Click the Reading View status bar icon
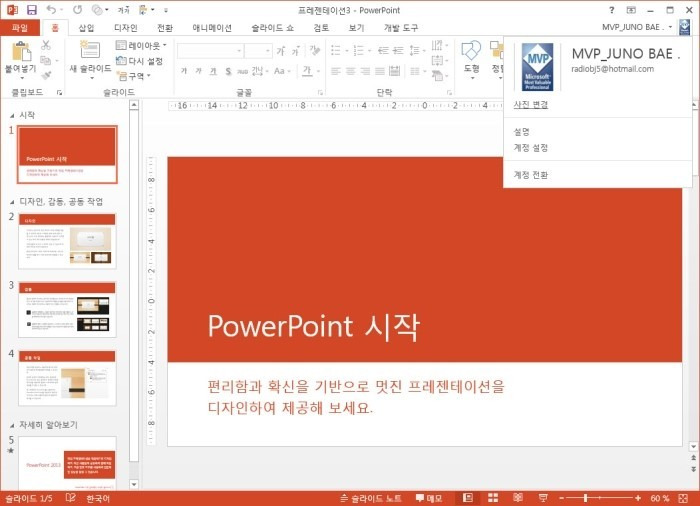700x506 pixels. (518, 498)
